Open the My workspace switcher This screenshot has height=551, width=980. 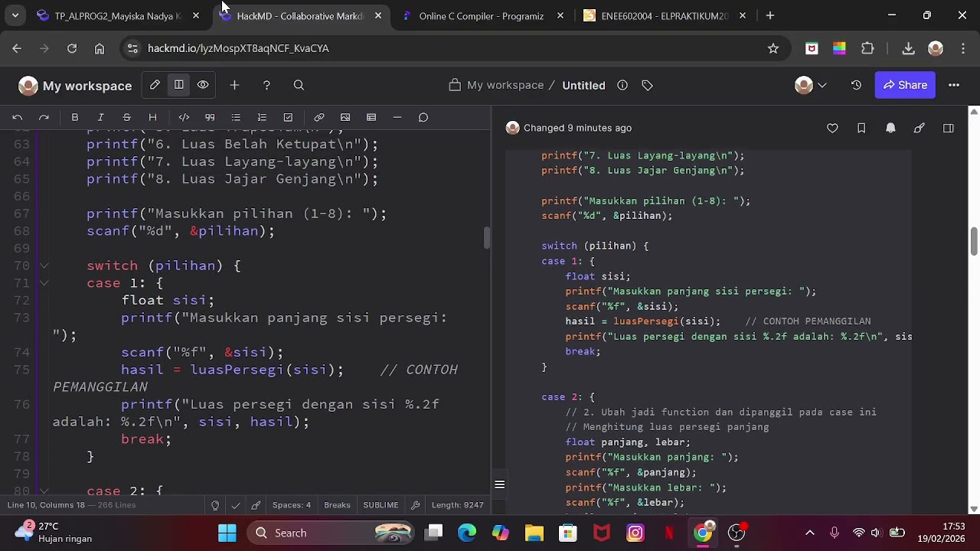click(x=76, y=85)
